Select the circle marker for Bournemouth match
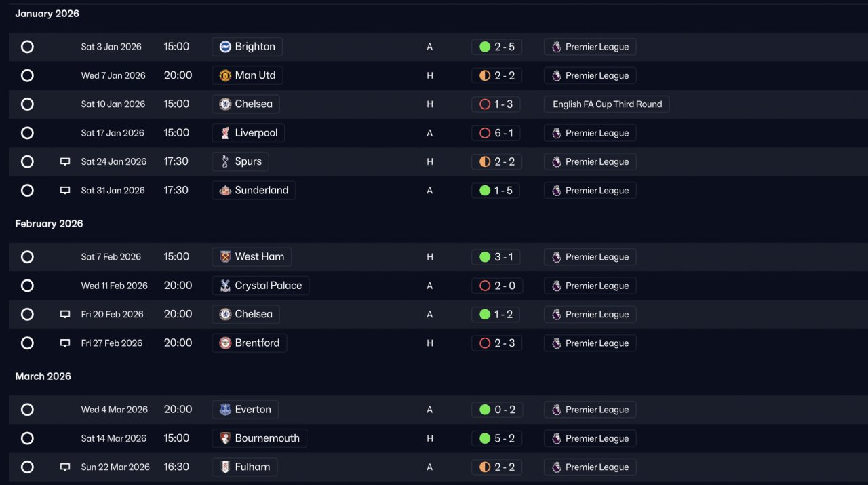Viewport: 868px width, 485px height. pyautogui.click(x=27, y=438)
